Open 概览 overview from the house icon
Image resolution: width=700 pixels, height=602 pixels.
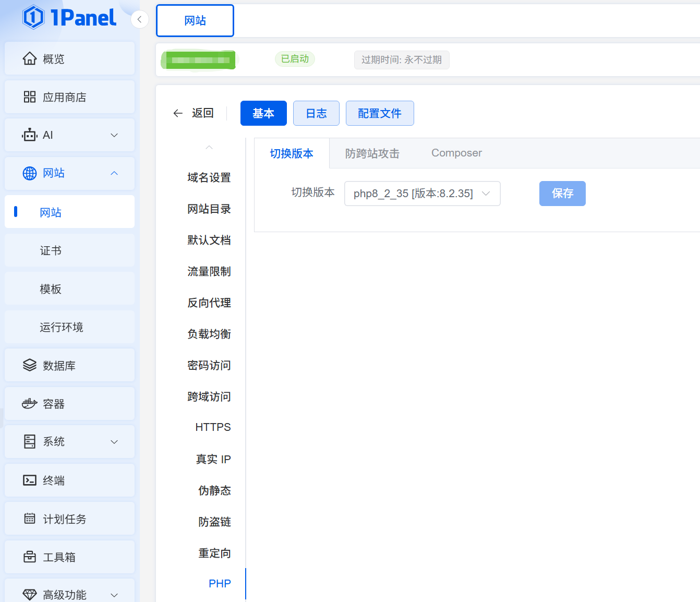point(30,59)
